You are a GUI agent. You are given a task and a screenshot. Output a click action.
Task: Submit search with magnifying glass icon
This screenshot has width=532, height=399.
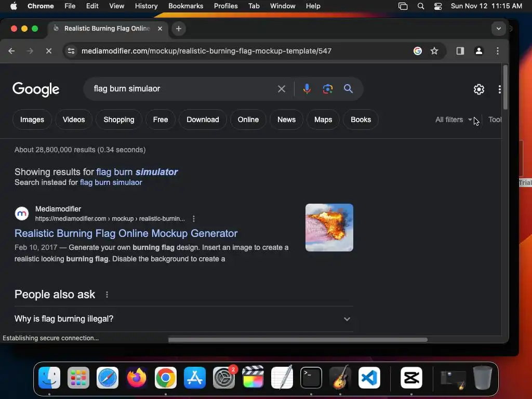coord(348,89)
